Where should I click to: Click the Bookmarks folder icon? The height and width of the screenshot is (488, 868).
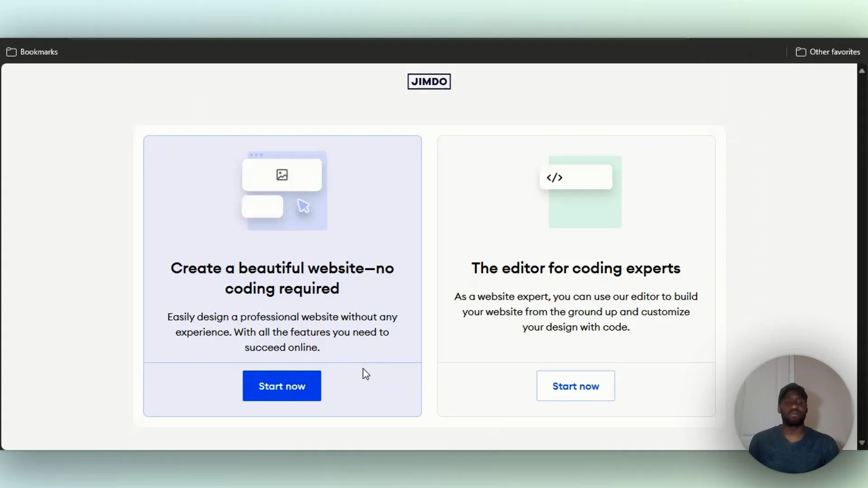tap(11, 52)
